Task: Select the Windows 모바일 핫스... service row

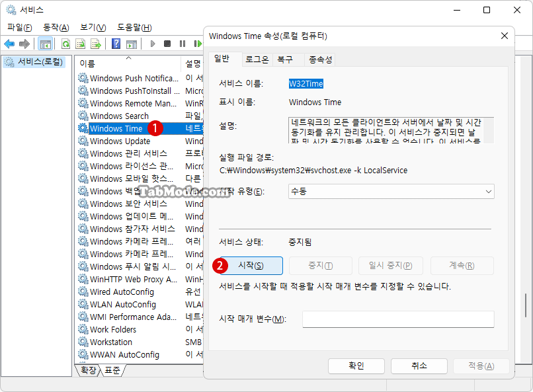Action: tap(141, 178)
